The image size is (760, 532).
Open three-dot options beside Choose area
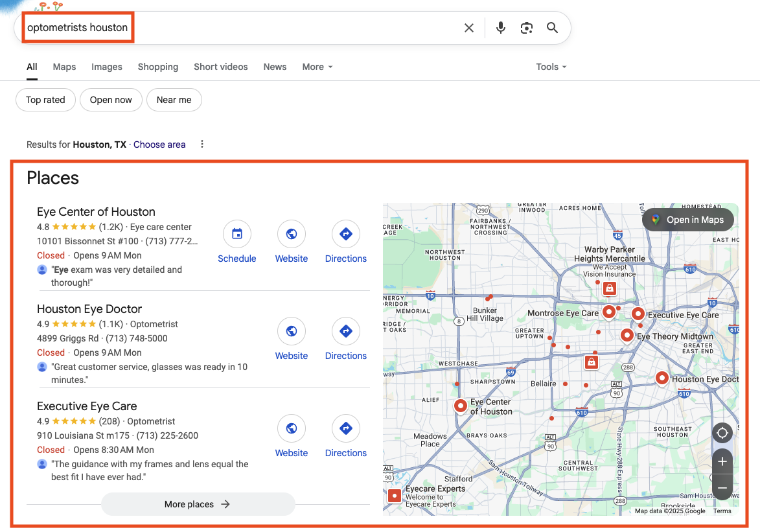coord(202,144)
